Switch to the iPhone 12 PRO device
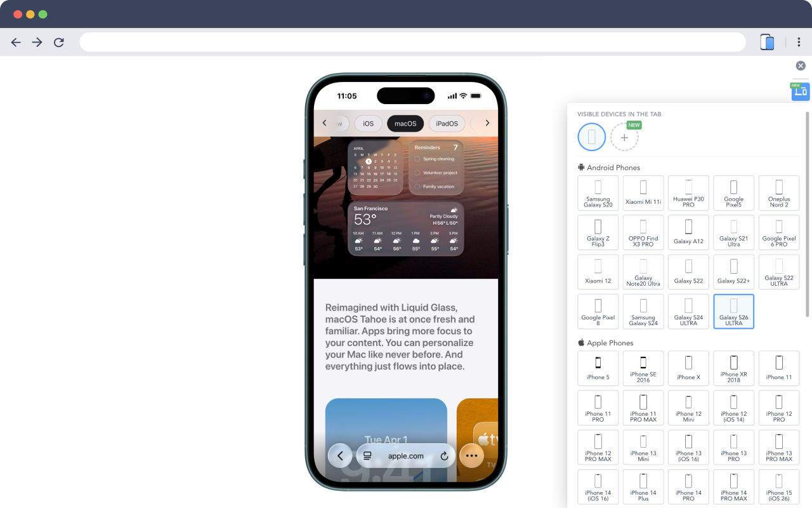This screenshot has width=812, height=508. point(779,408)
